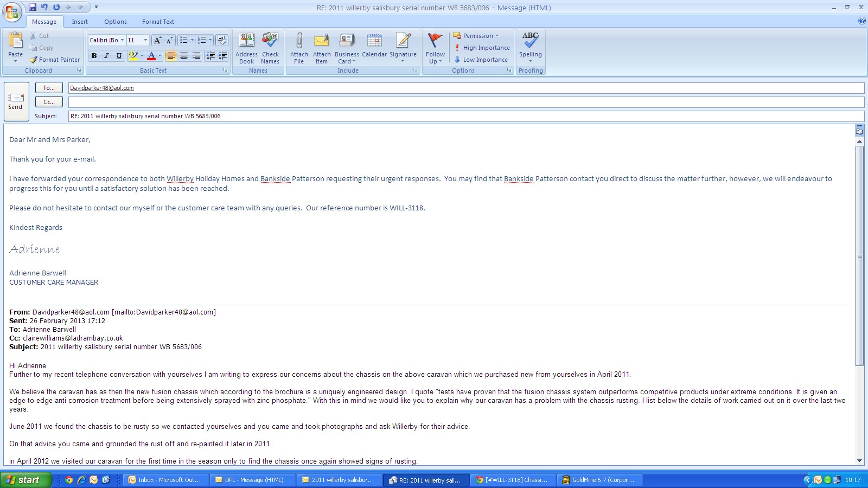This screenshot has width=868, height=488.
Task: Click into the Subject field
Action: point(466,116)
